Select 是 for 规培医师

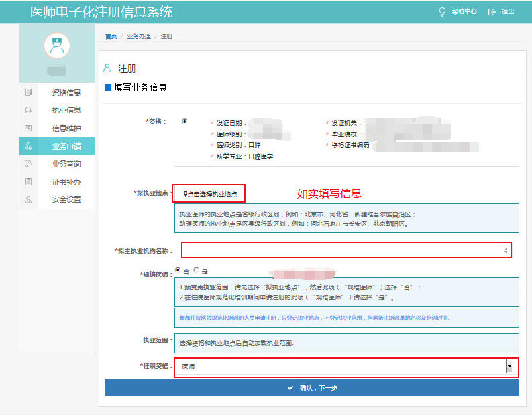click(x=196, y=270)
